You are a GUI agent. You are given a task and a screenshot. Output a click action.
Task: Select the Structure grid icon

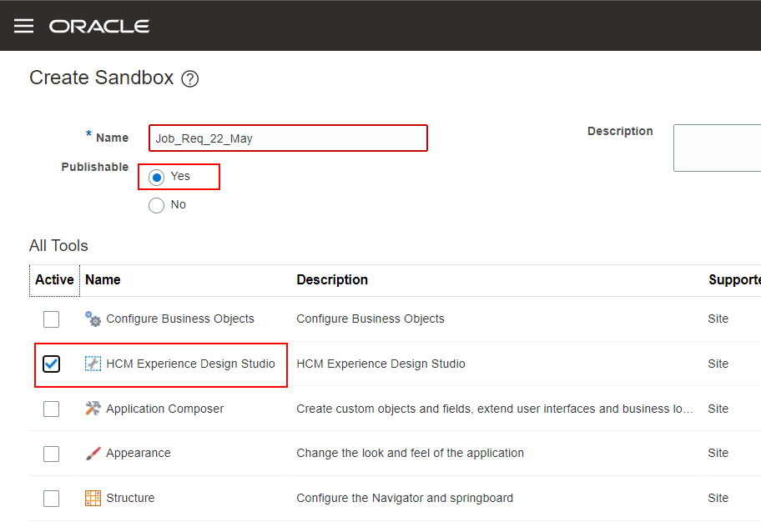pos(93,498)
